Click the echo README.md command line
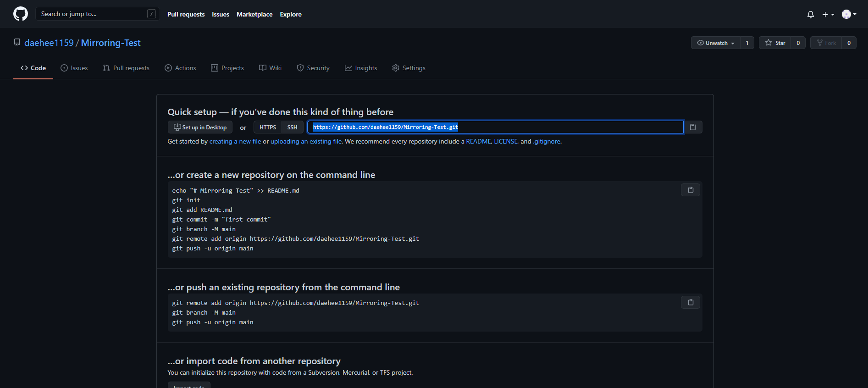This screenshot has width=868, height=388. [x=236, y=190]
